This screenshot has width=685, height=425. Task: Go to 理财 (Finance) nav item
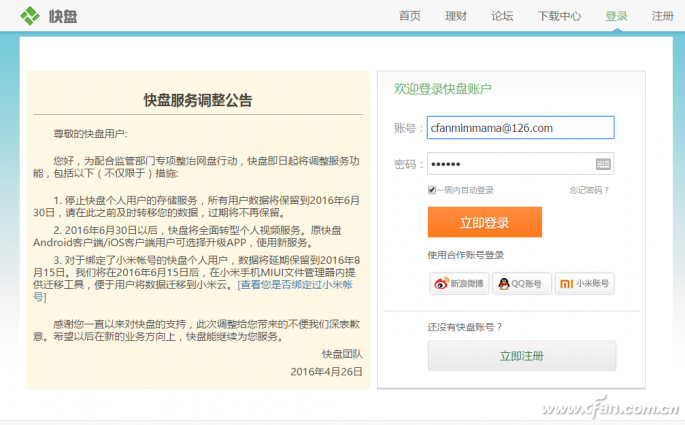[x=456, y=16]
